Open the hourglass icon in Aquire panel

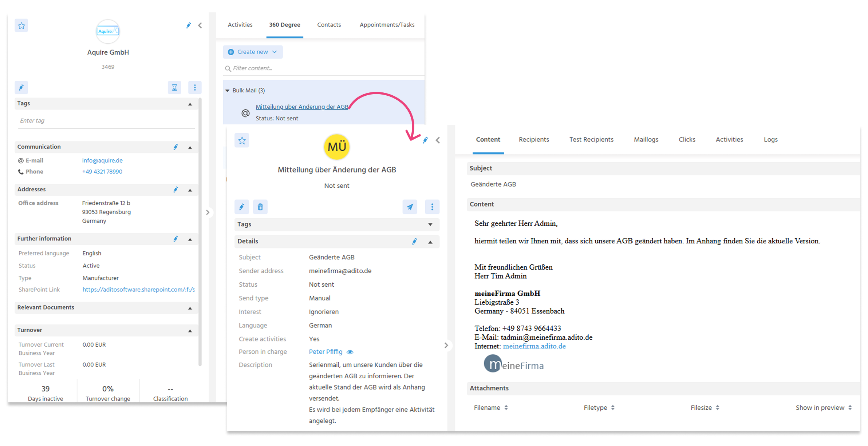coord(174,87)
